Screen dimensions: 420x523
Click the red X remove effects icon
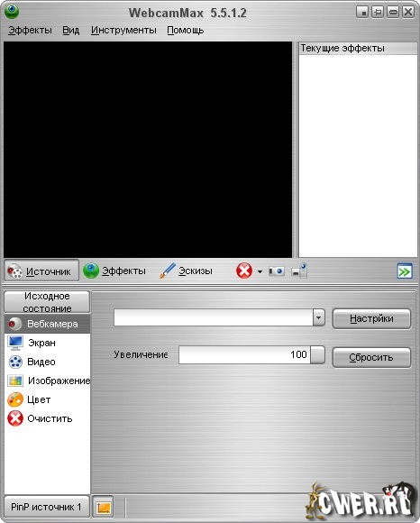(x=244, y=271)
